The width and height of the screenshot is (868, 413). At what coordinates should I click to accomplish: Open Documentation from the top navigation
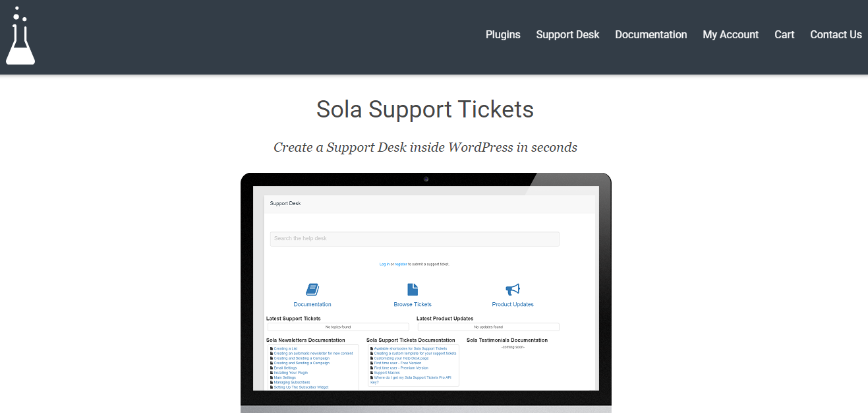click(x=651, y=35)
